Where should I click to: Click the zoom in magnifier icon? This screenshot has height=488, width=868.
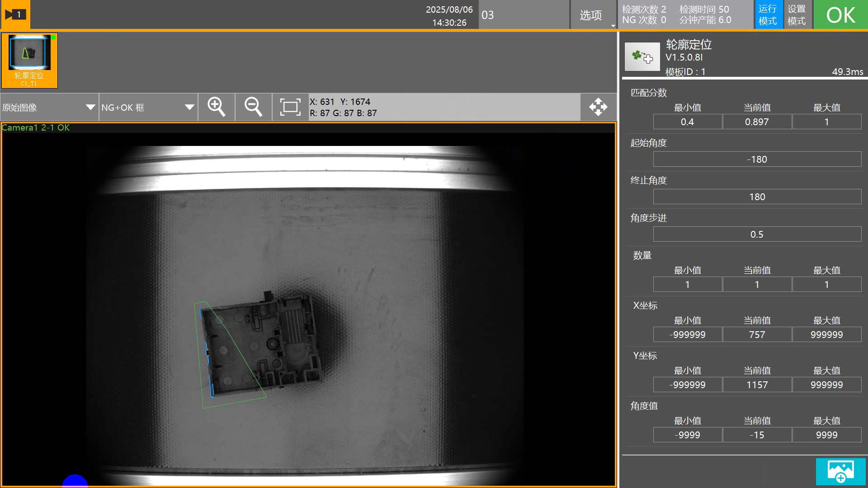pos(216,107)
